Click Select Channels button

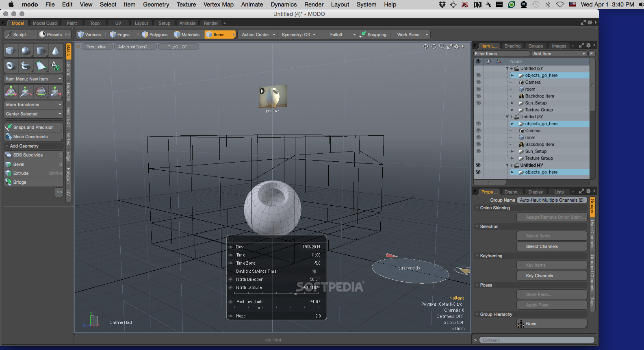click(x=552, y=246)
